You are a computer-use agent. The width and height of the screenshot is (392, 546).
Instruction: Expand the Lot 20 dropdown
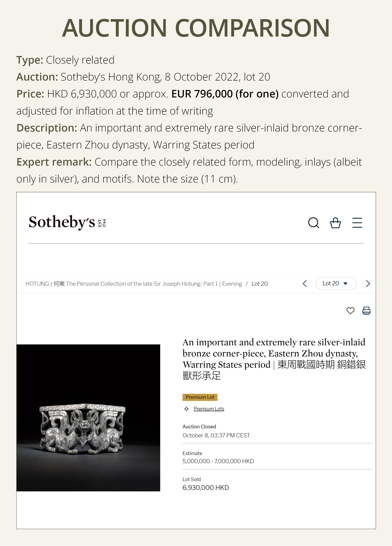click(336, 284)
